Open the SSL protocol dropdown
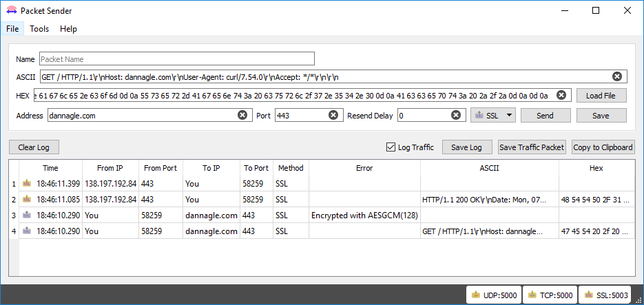This screenshot has width=644, height=305. (x=493, y=116)
